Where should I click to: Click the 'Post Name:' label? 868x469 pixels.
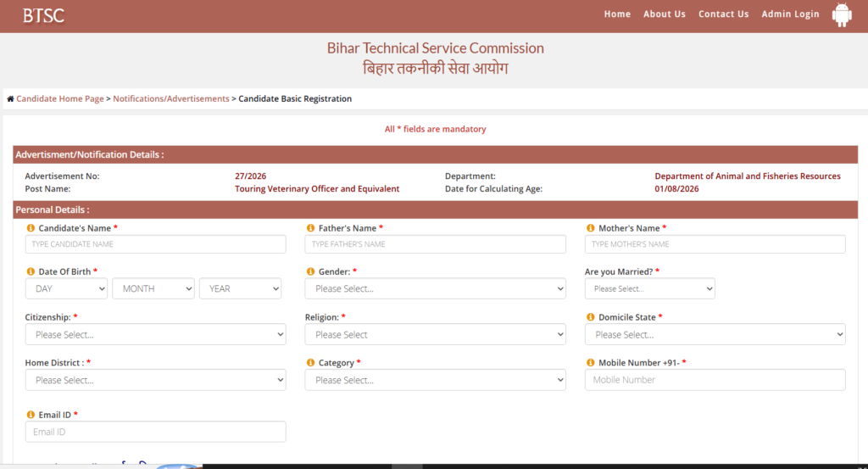[47, 189]
